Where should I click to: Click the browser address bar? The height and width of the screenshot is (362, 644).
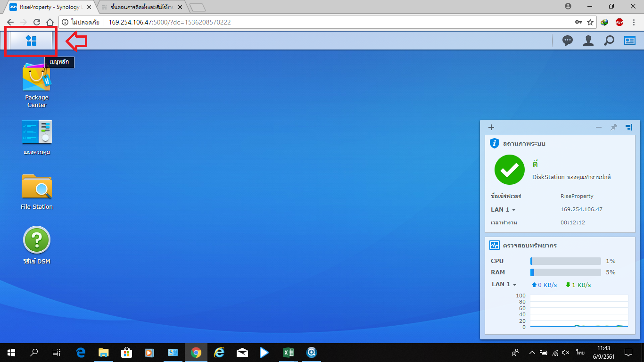coord(330,22)
